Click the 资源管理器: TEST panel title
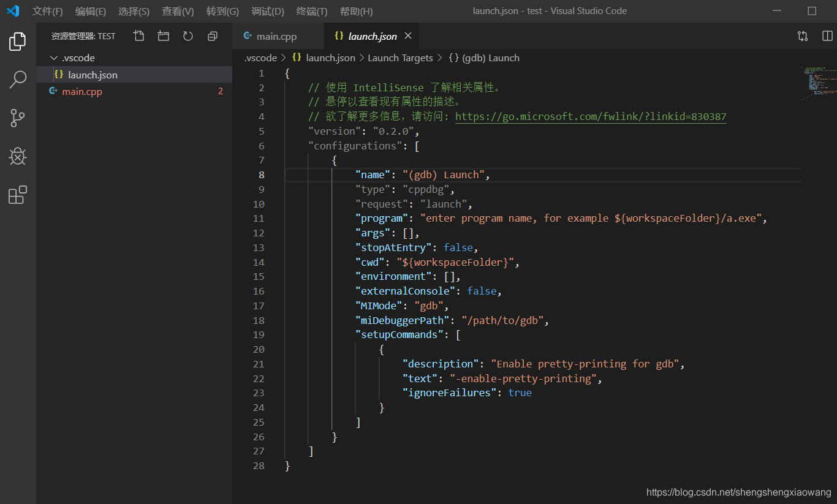Viewport: 837px width, 504px height. [83, 36]
